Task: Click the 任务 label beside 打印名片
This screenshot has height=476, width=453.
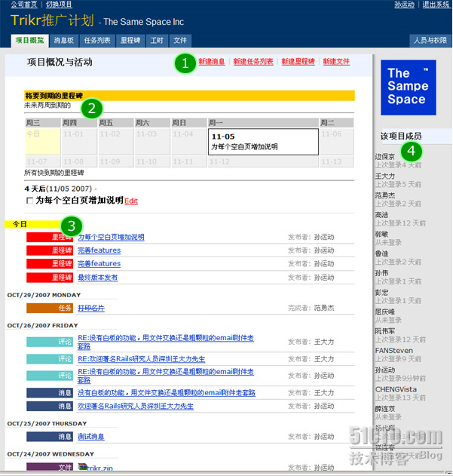Action: pyautogui.click(x=50, y=308)
